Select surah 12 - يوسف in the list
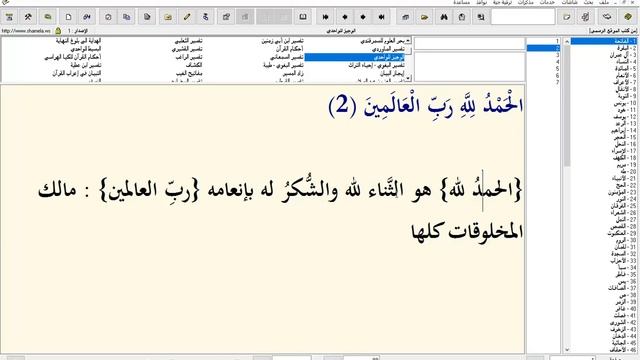 click(603, 117)
